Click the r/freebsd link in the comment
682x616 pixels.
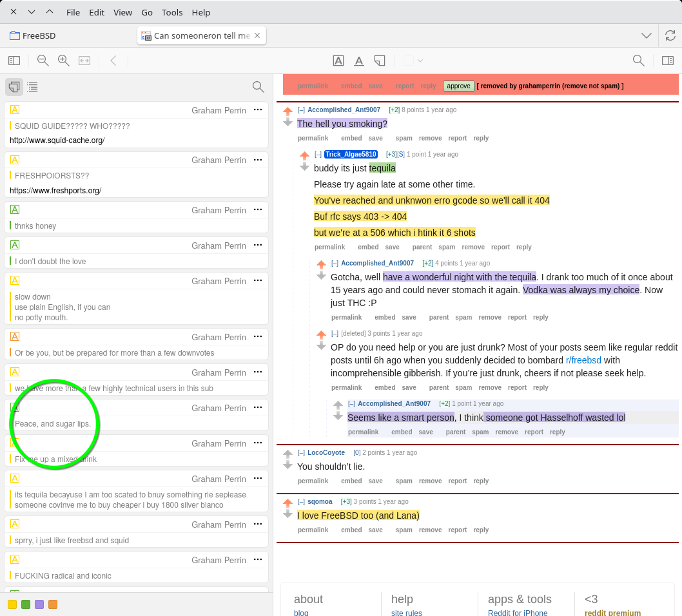(583, 360)
